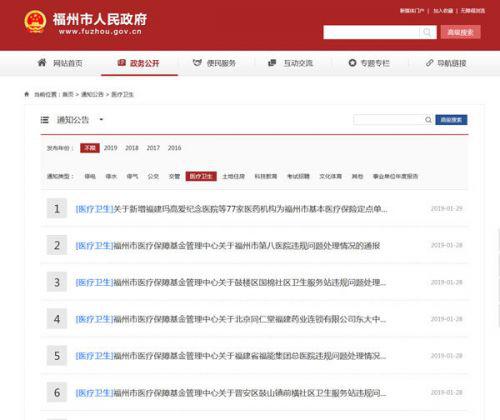This screenshot has height=420, width=500.
Task: Click the chain link icon beside 导航链接
Action: [x=430, y=63]
